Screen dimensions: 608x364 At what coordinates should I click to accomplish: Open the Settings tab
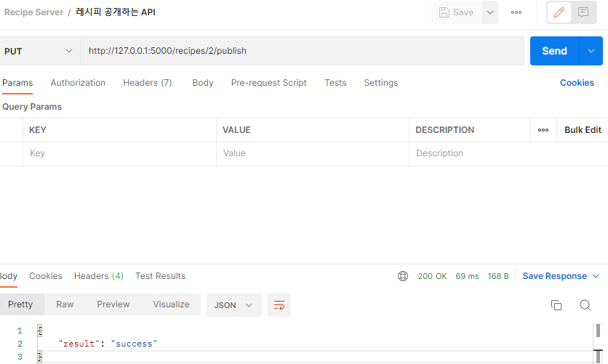381,83
